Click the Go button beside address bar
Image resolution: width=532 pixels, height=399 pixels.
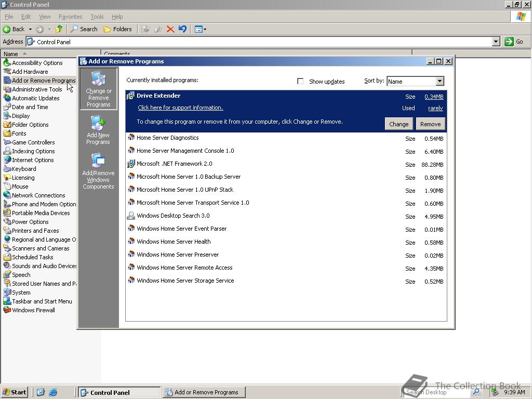(514, 42)
